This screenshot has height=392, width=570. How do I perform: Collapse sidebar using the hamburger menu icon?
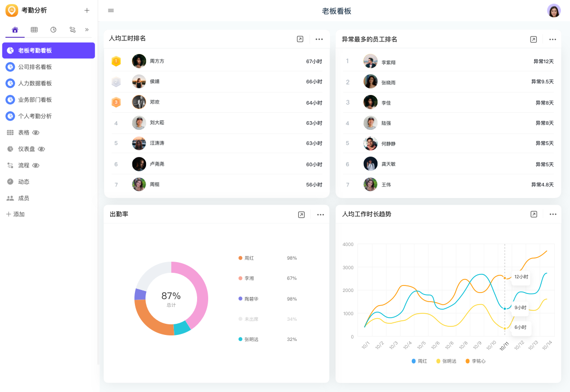[111, 11]
